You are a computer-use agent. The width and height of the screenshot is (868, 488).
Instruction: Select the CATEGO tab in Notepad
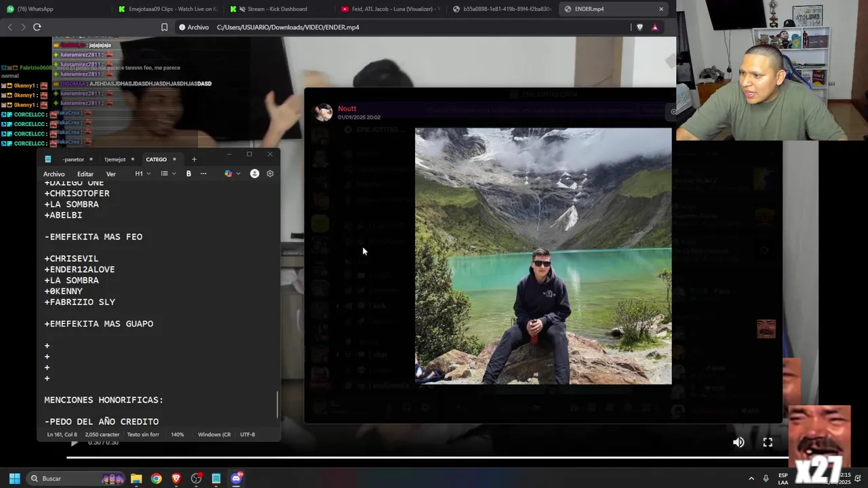tap(156, 159)
